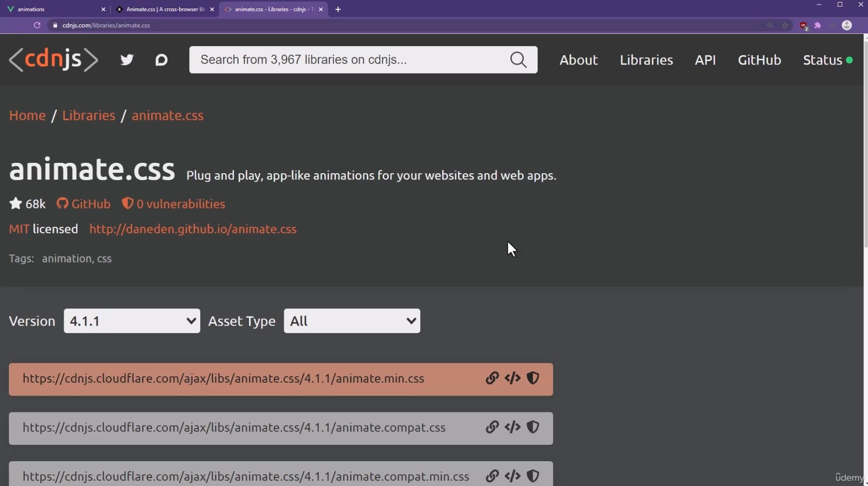The height and width of the screenshot is (486, 868).
Task: Click the browser address bar URL
Action: click(106, 25)
